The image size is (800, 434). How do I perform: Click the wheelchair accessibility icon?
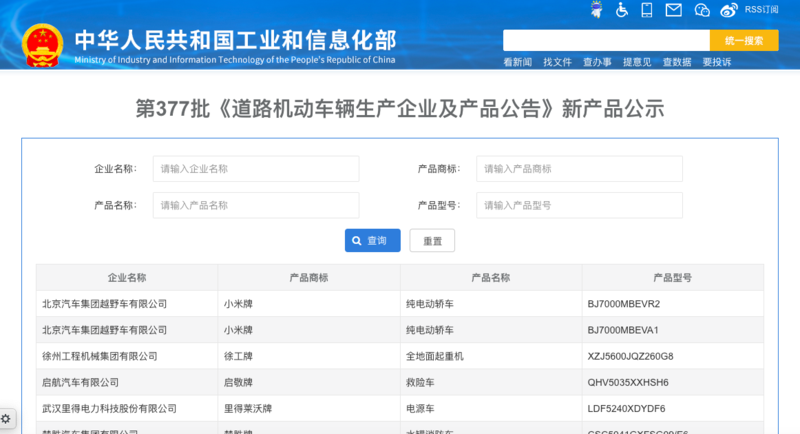click(x=621, y=10)
